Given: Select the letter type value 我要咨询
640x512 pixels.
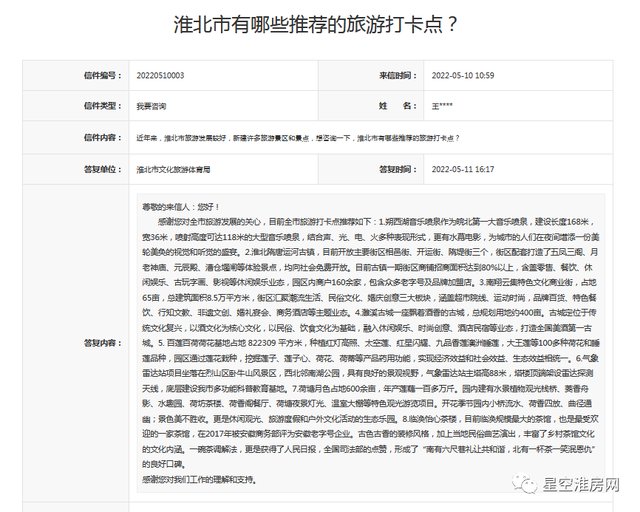Looking at the screenshot, I should [x=151, y=106].
